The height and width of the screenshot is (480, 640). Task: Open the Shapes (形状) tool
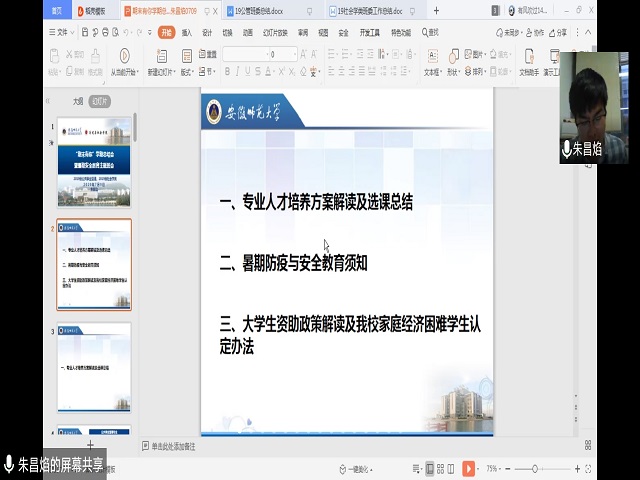pyautogui.click(x=453, y=61)
